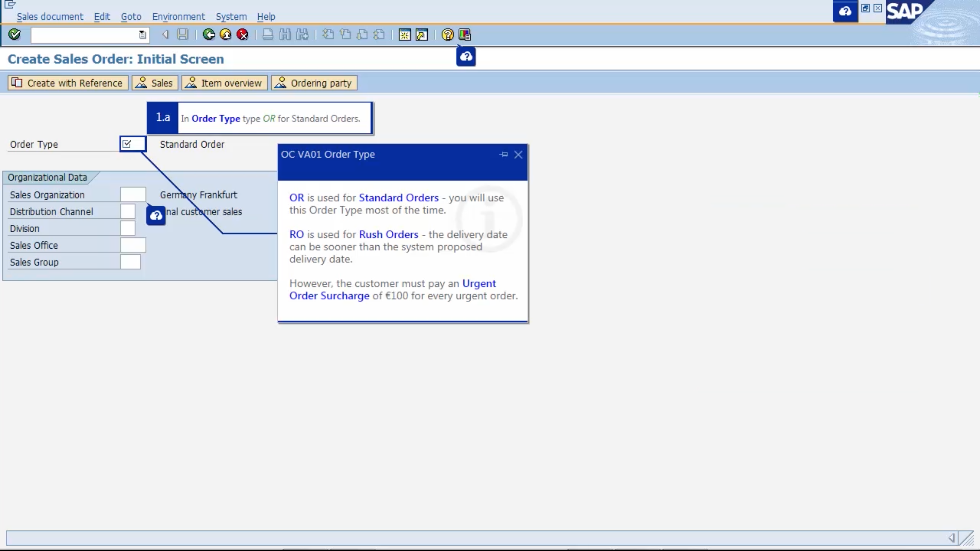The height and width of the screenshot is (551, 980).
Task: Click the green Back arrow icon
Action: click(209, 35)
